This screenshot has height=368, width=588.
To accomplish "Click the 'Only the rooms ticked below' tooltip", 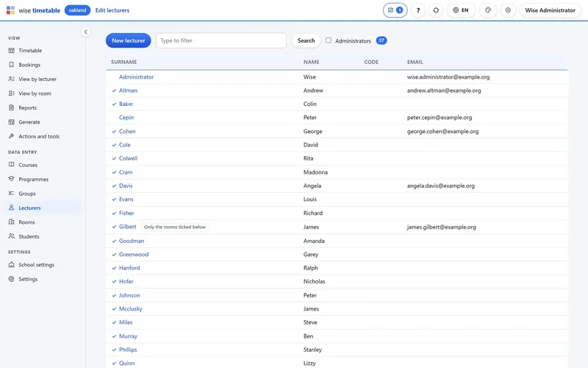I will pos(175,227).
